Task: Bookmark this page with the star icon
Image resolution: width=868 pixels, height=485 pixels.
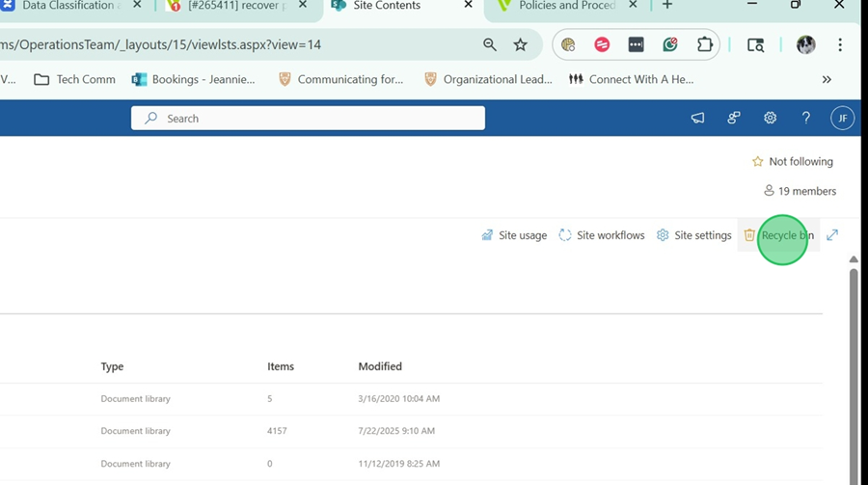Action: [521, 44]
